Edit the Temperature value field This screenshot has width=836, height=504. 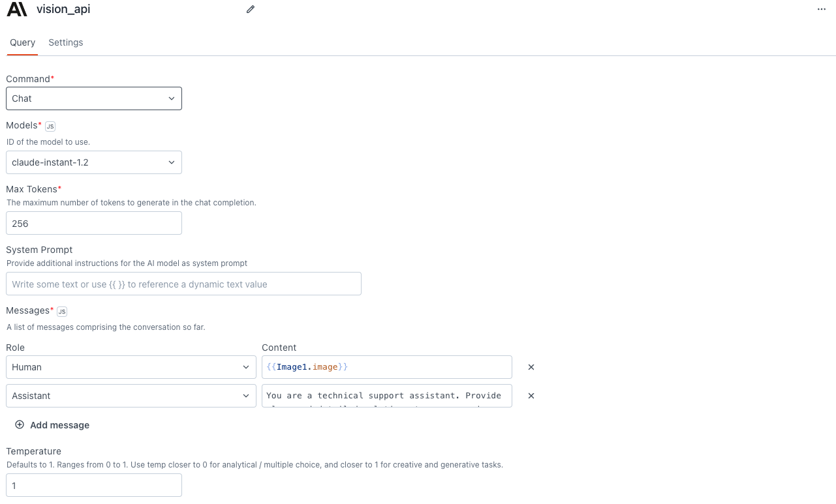click(x=93, y=485)
